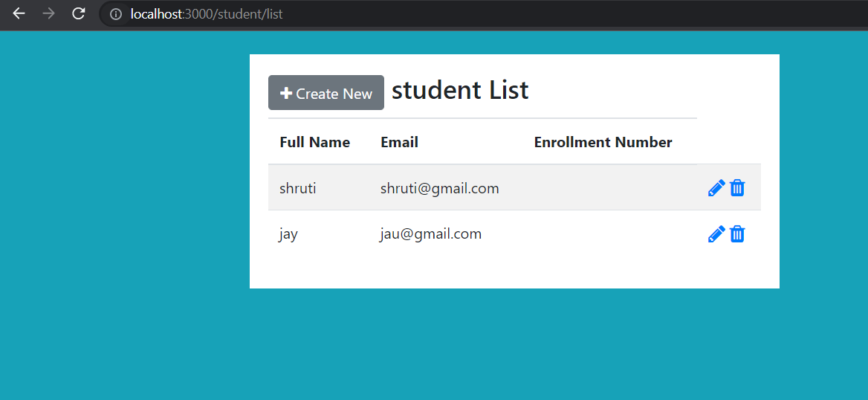Click the plus icon on Create New
This screenshot has width=868, height=400.
(286, 94)
